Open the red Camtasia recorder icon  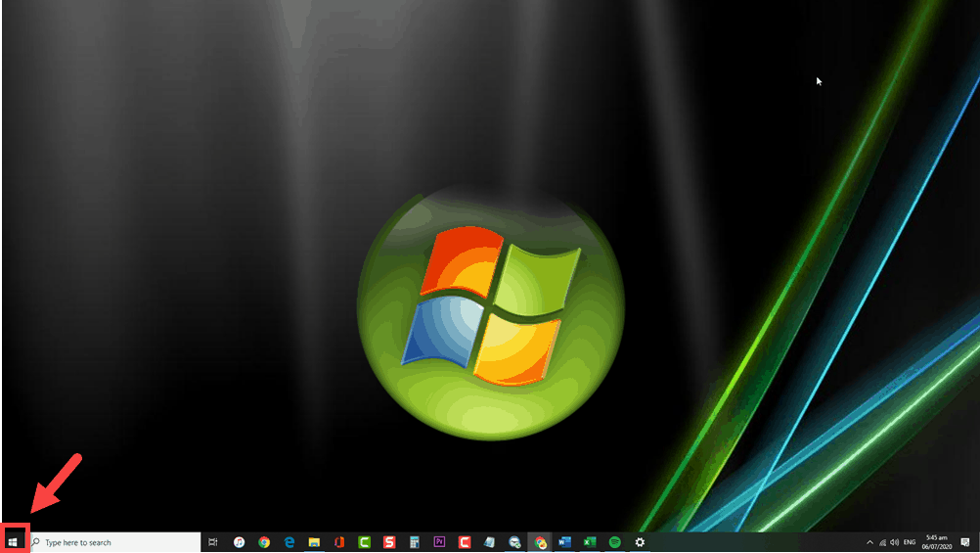coord(465,542)
